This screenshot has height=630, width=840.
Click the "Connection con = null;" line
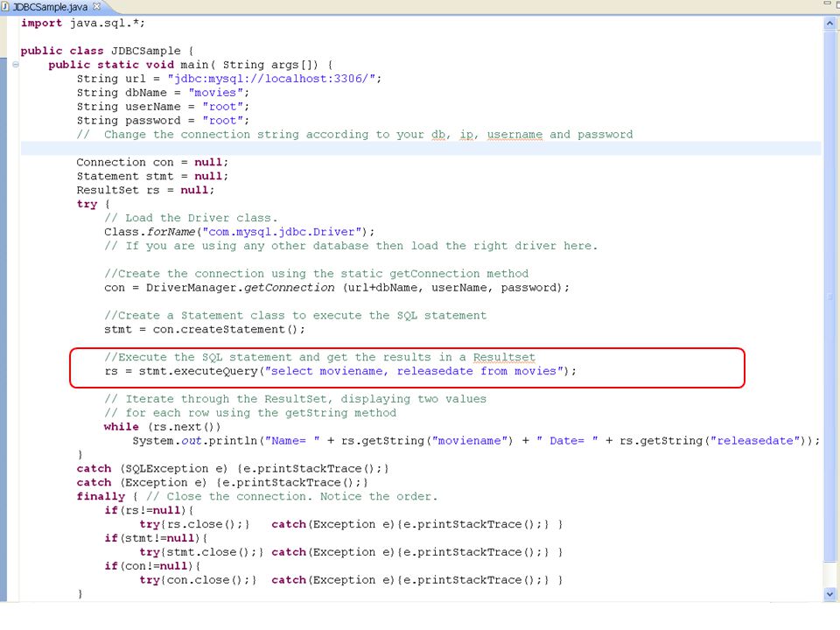(x=152, y=163)
